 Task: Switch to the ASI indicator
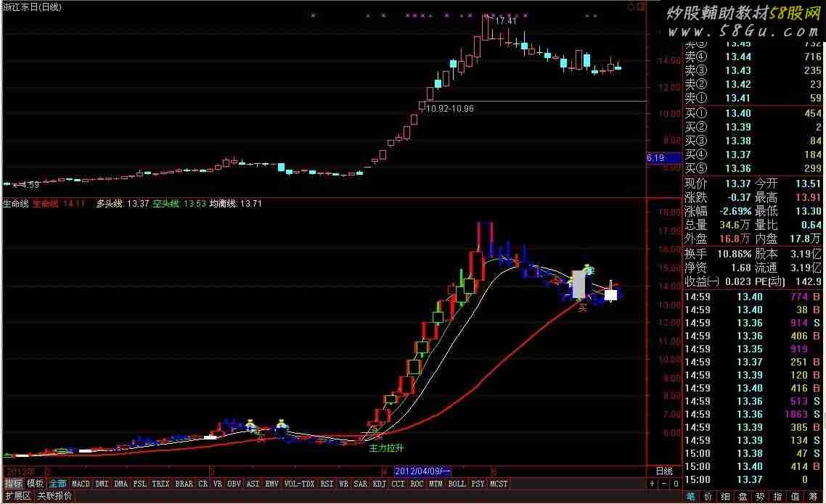[x=253, y=484]
